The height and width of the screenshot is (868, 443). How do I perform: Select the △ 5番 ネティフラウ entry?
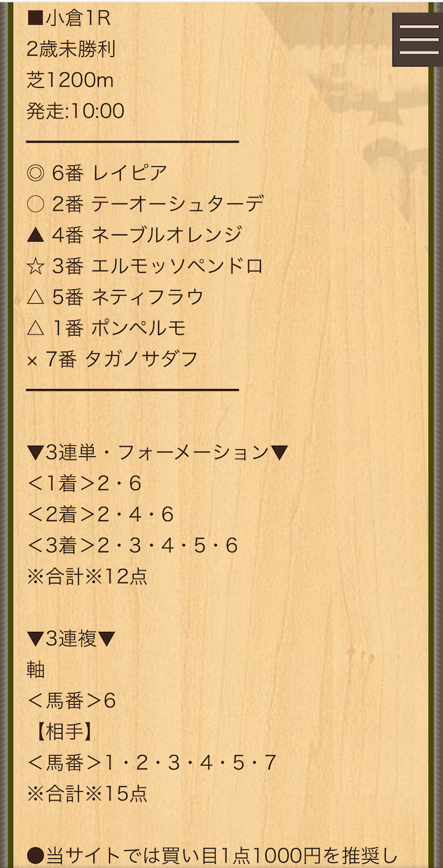click(116, 297)
